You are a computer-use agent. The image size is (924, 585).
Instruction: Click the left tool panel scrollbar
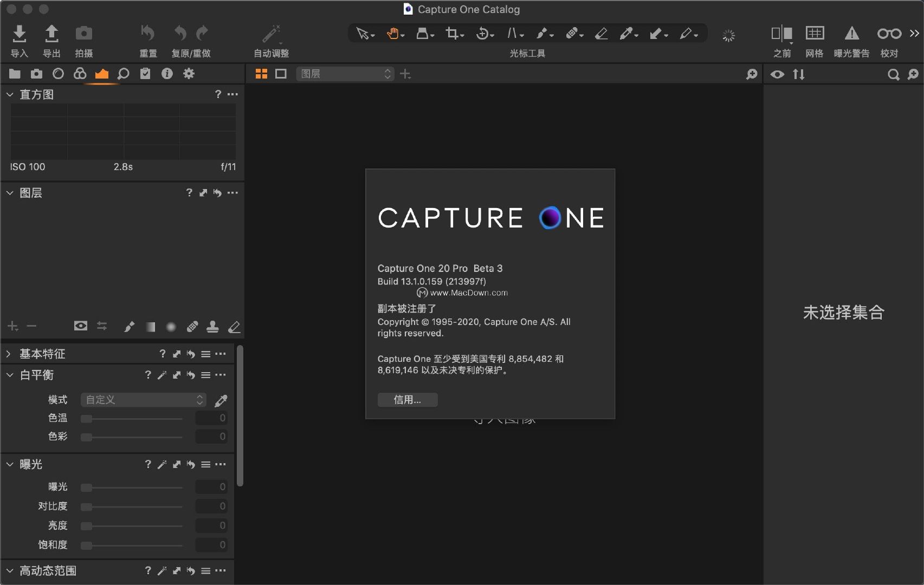tap(240, 415)
